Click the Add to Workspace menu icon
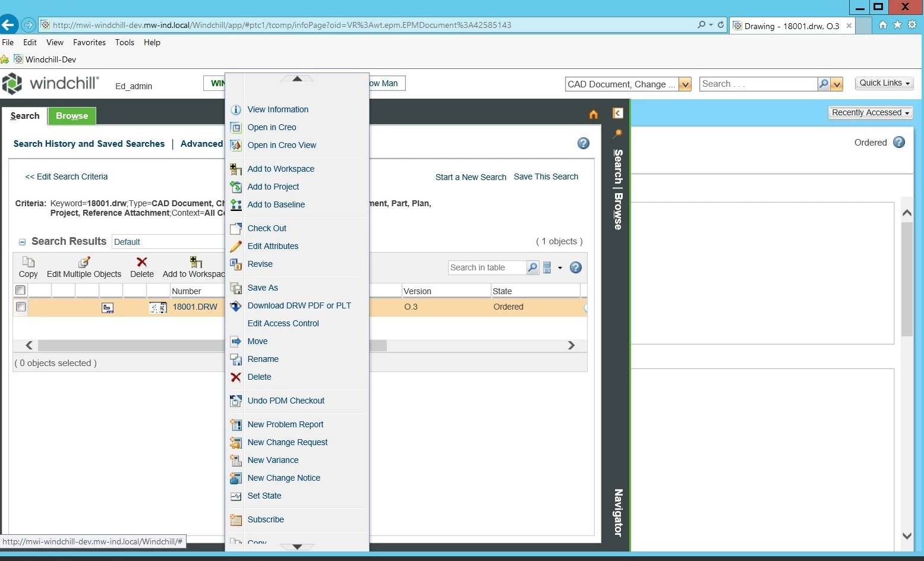This screenshot has width=924, height=561. (236, 169)
